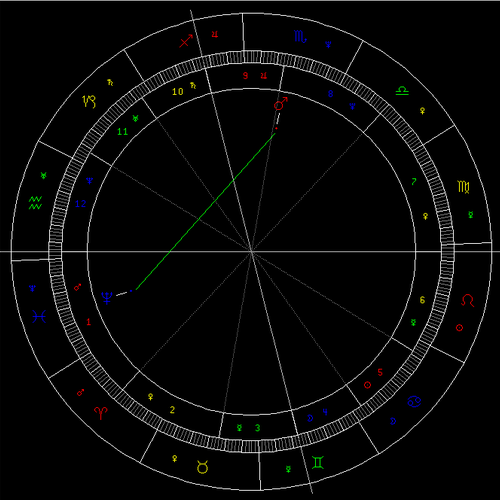Click the Venus glyph below house number 7

(425, 216)
